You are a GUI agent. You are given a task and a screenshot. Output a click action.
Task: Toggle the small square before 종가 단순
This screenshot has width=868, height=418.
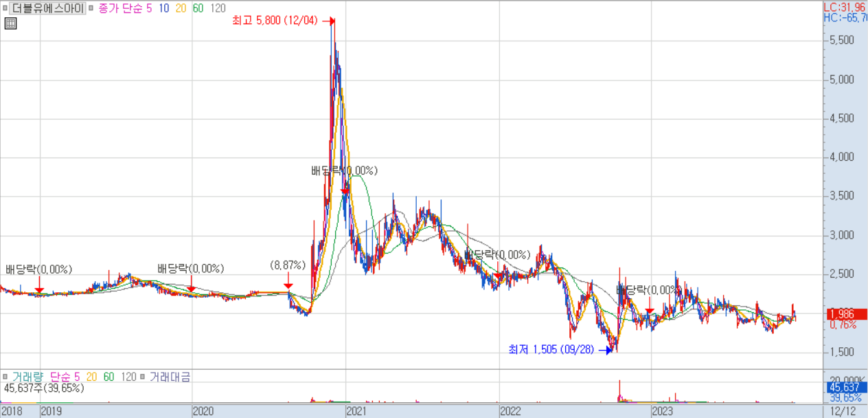pos(92,9)
